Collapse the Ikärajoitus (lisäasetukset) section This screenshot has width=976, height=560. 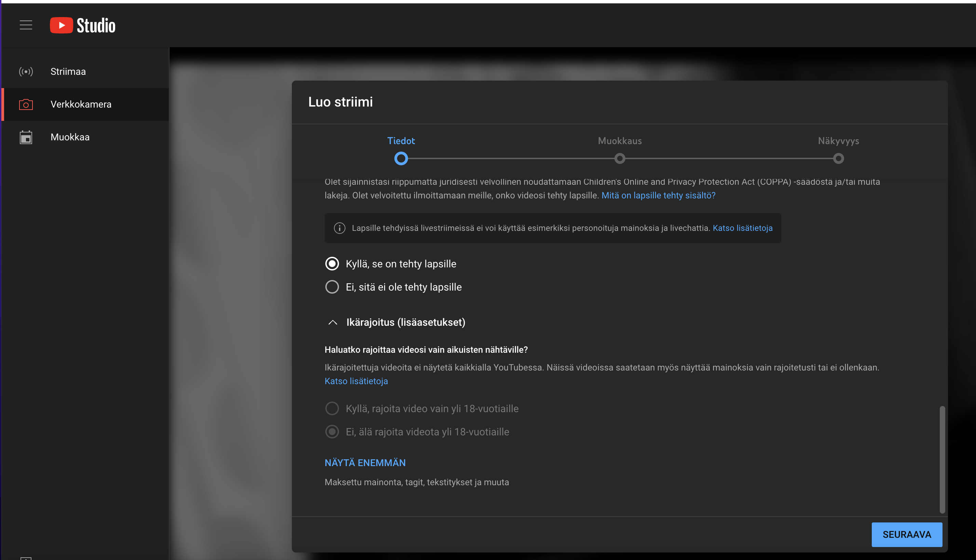point(333,322)
